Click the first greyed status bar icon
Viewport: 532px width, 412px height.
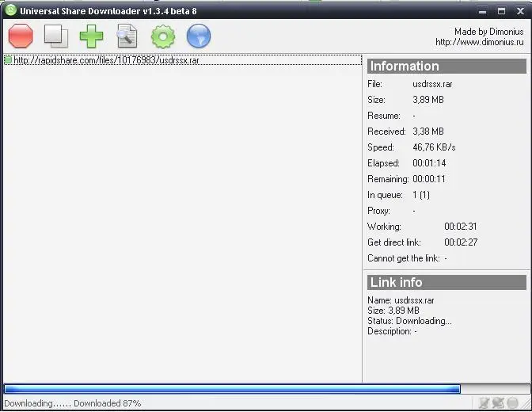[484, 402]
